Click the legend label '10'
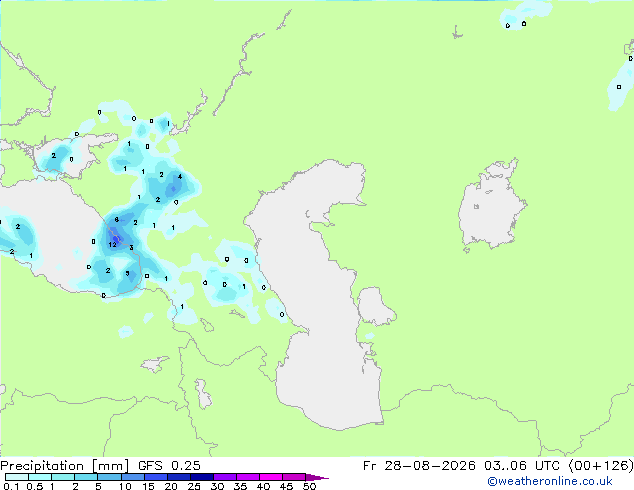The image size is (634, 490). click(125, 486)
